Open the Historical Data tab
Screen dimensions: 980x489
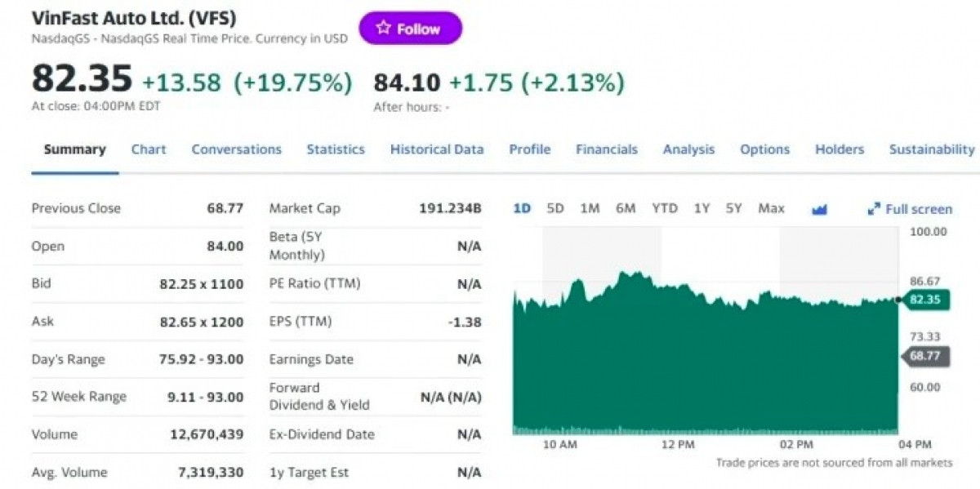pos(437,149)
